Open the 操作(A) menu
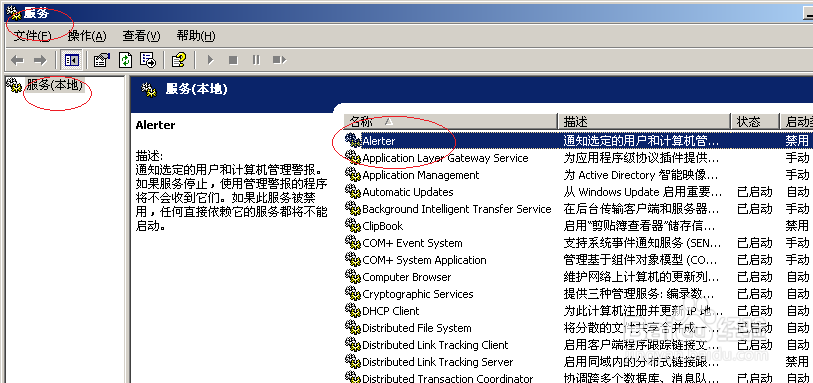Image resolution: width=813 pixels, height=383 pixels. (87, 36)
